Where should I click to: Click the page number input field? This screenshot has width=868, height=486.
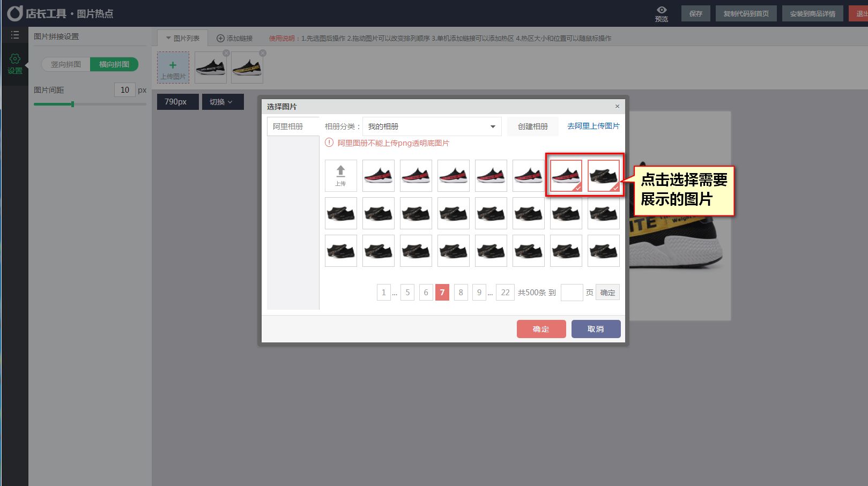pos(572,293)
